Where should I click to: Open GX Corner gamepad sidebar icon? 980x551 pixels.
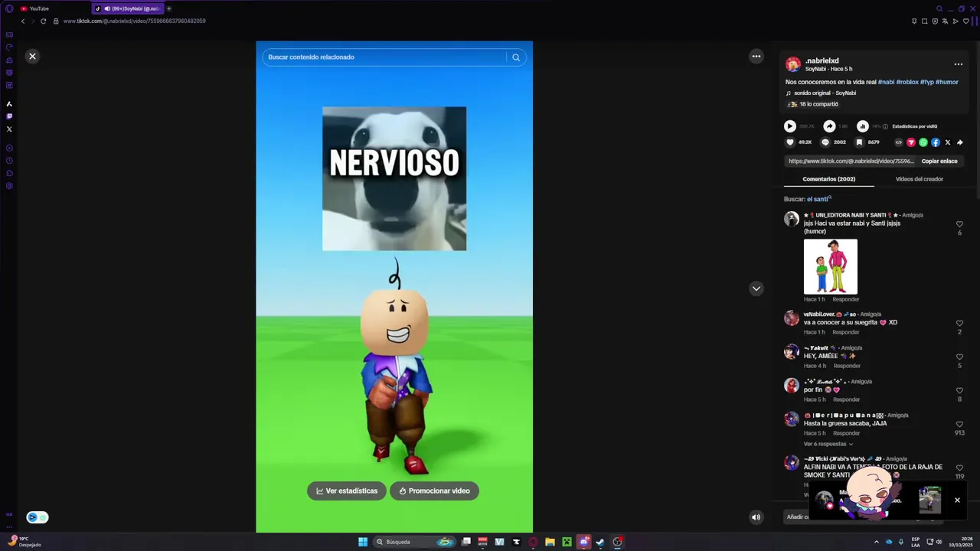[9, 34]
